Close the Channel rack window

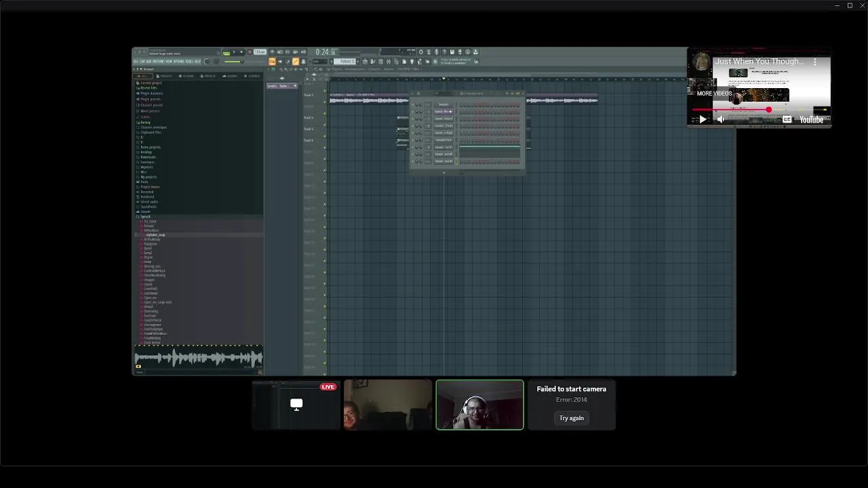(523, 94)
